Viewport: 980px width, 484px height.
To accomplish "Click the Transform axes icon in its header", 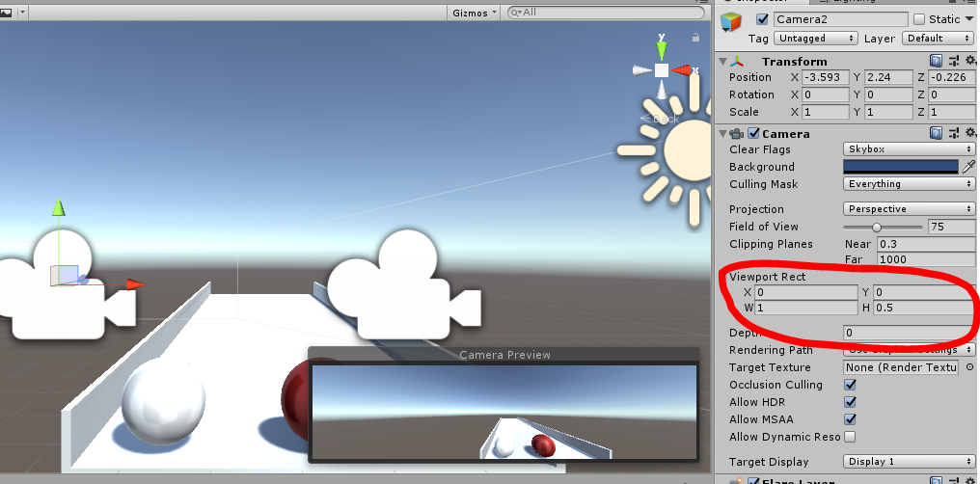I will (x=739, y=61).
